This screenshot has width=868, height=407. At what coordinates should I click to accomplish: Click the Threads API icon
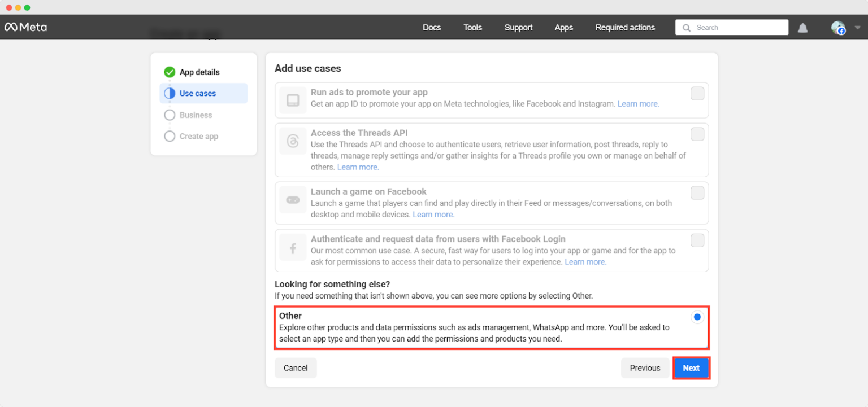[293, 141]
